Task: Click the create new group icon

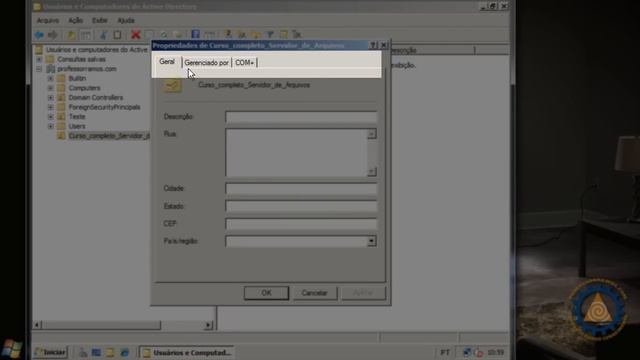Action: [x=242, y=35]
